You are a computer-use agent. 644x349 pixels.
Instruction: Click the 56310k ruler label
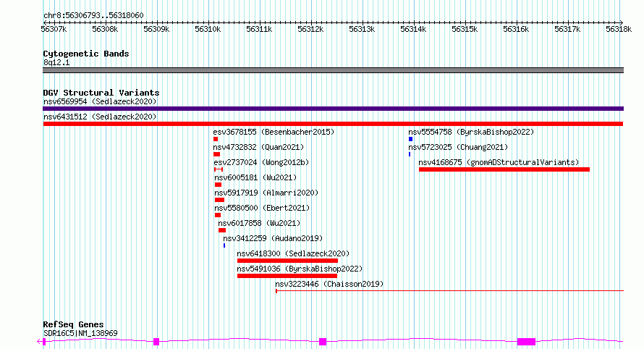point(208,29)
